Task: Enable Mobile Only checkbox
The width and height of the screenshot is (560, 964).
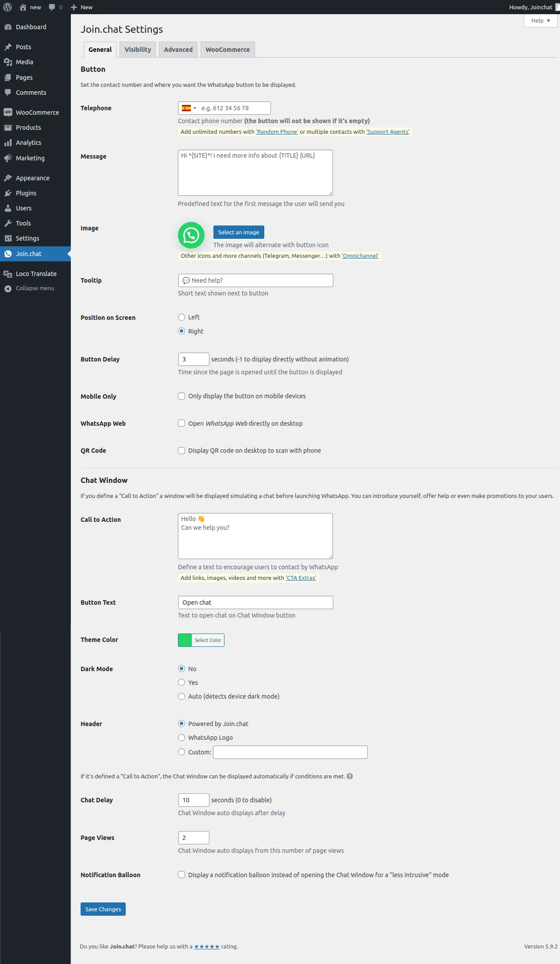Action: click(x=182, y=396)
